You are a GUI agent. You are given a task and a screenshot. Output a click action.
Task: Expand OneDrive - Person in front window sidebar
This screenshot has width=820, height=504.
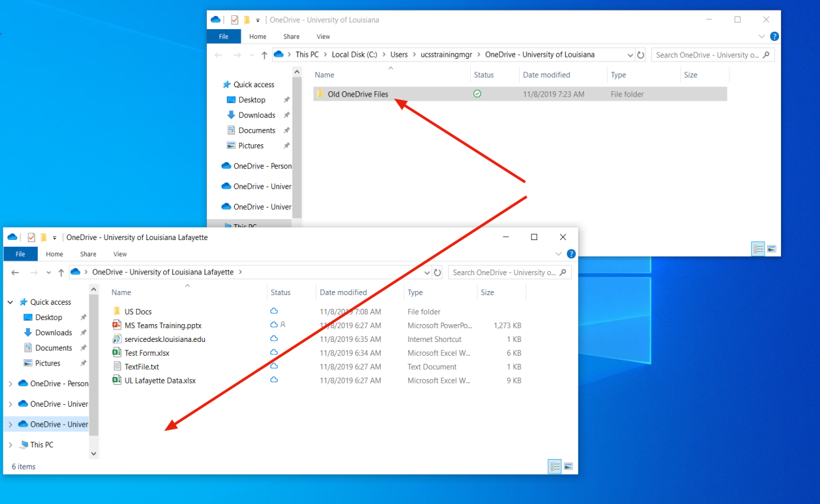(x=11, y=384)
